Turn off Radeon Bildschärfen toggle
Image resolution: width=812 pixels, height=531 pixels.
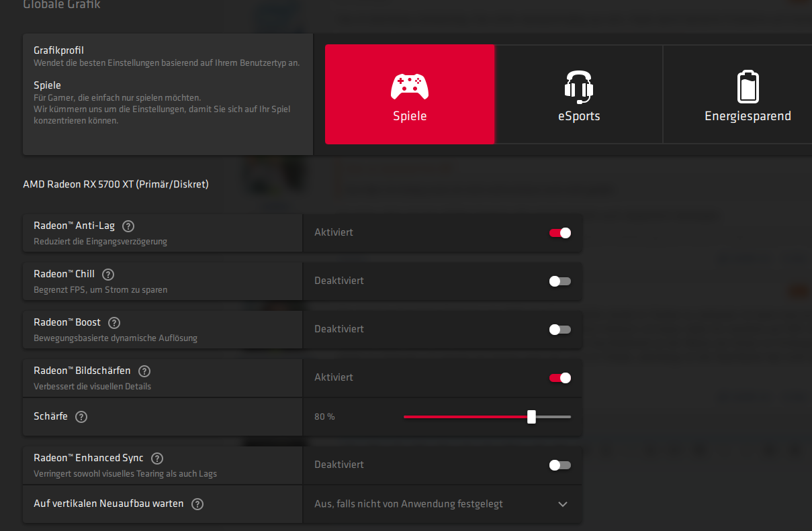click(x=560, y=378)
